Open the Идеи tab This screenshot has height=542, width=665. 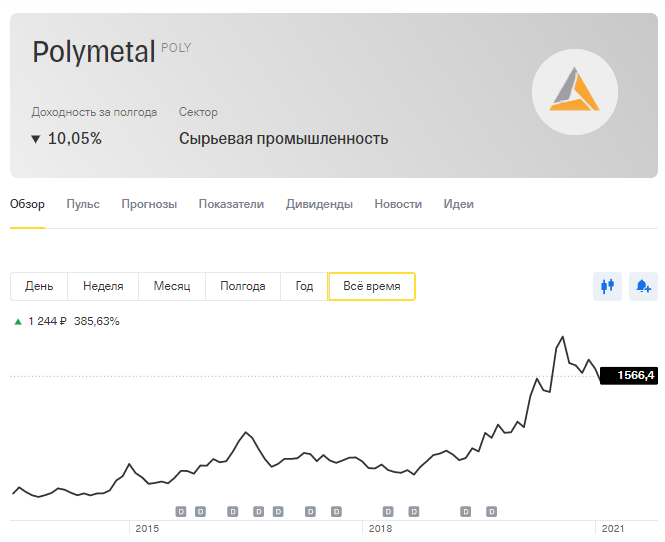click(458, 204)
